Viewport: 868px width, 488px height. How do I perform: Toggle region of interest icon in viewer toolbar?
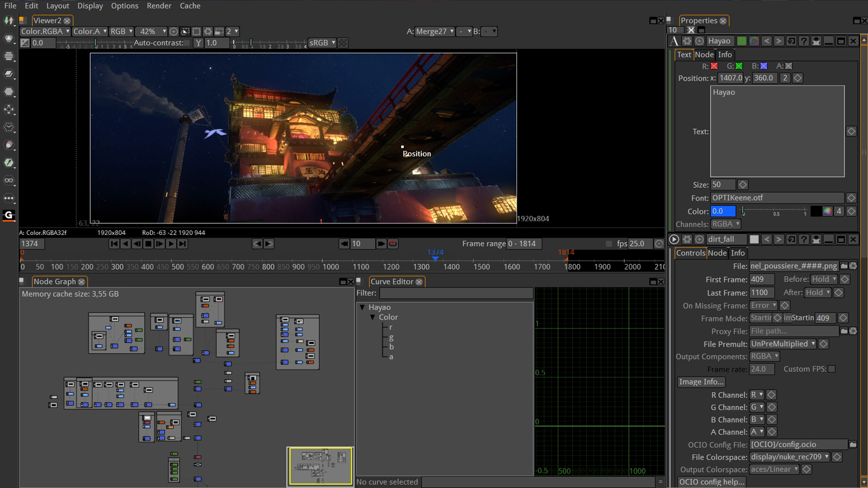[x=197, y=32]
